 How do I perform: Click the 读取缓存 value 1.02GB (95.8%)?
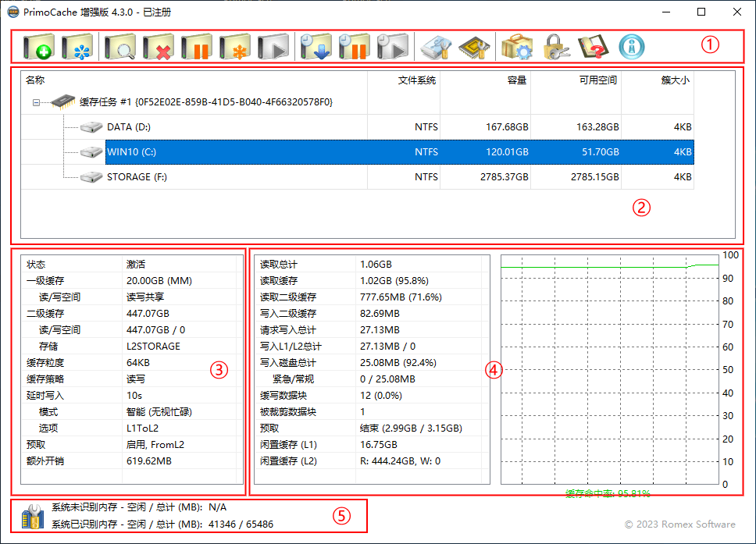point(394,281)
